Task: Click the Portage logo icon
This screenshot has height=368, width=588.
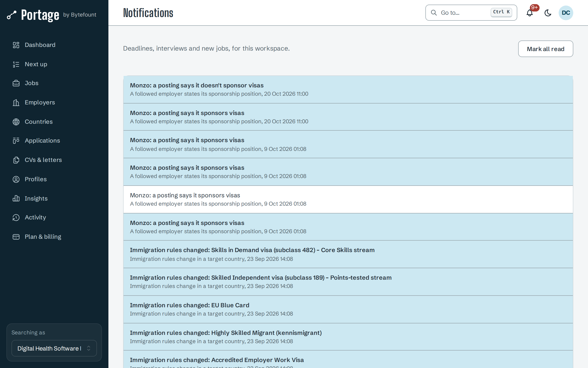Action: [x=11, y=15]
